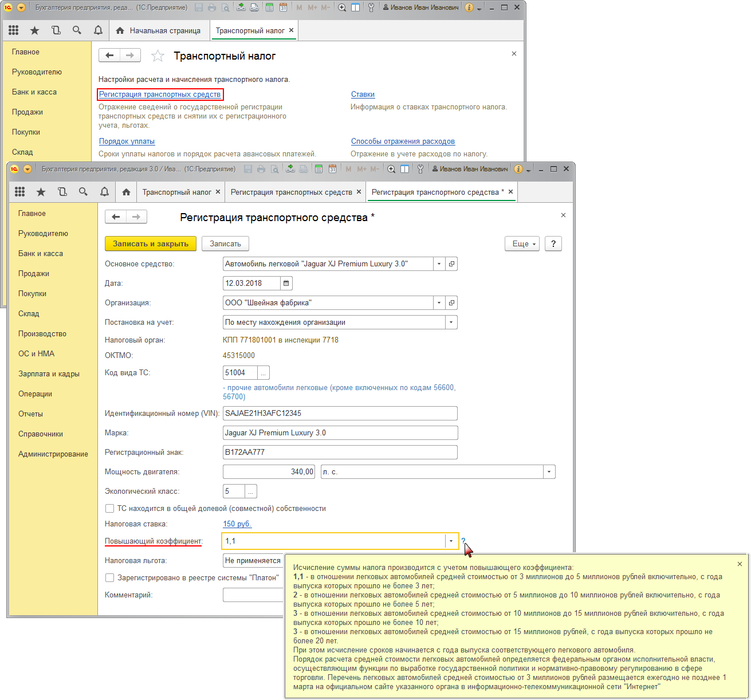The image size is (751, 700).
Task: Open main menu arrow in front window title bar
Action: pos(27,169)
